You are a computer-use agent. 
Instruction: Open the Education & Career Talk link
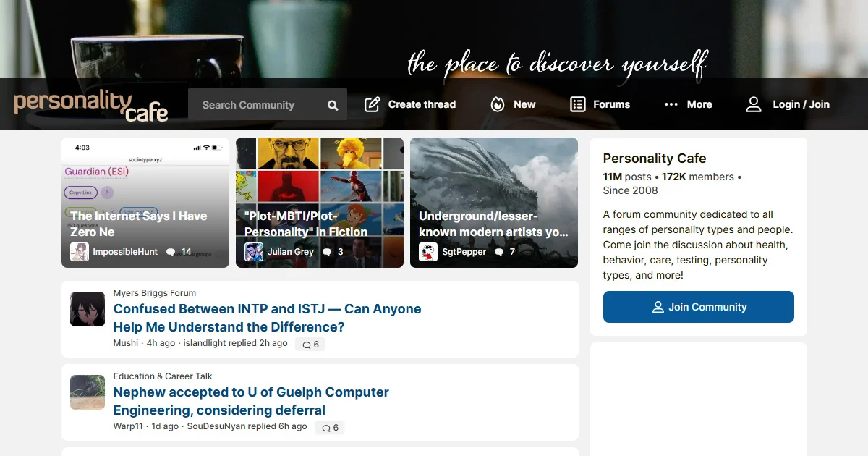(163, 376)
